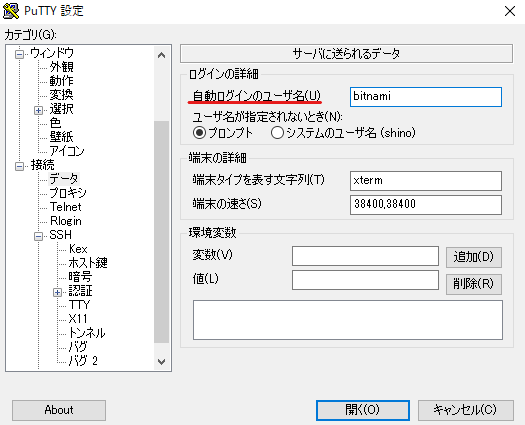This screenshot has height=425, width=525.
Task: Select the トンネル category under SSH
Action: (87, 333)
